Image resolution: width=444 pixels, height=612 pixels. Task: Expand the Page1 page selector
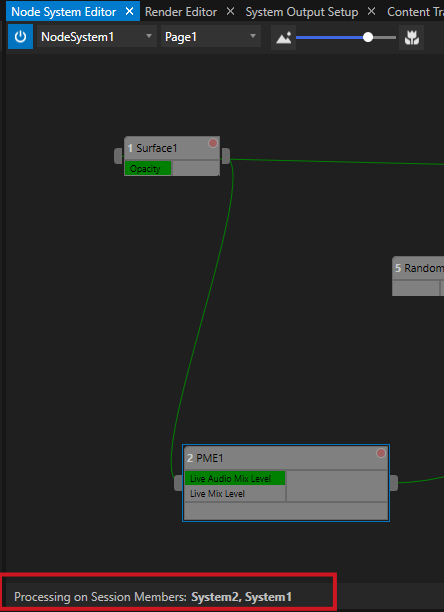click(x=211, y=37)
